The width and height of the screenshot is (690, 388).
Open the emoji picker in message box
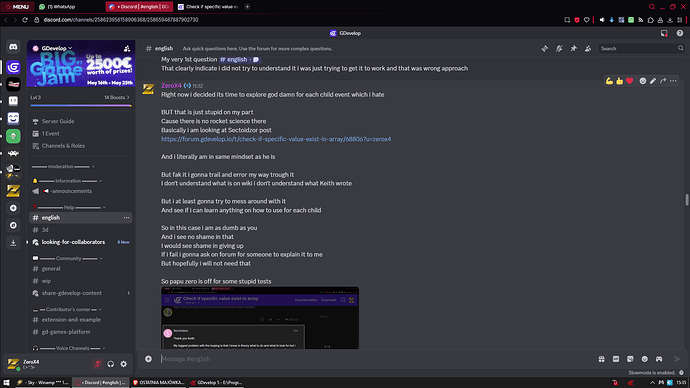645,359
